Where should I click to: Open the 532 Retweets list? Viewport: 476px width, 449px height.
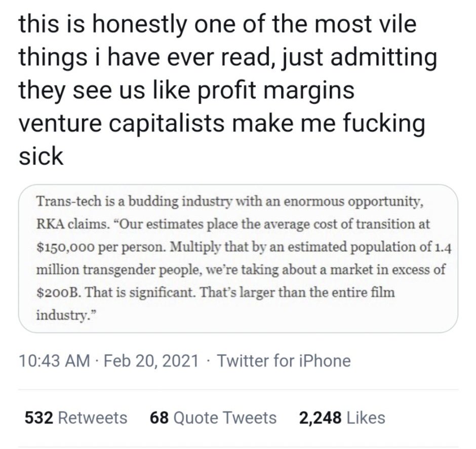click(x=75, y=418)
